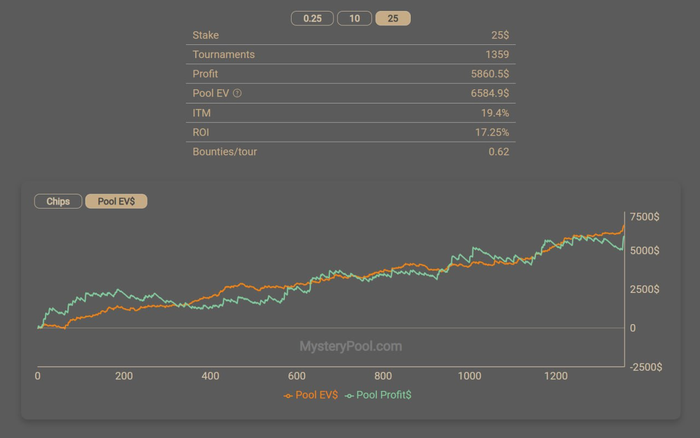Click the Profit value 5860.5$

click(x=487, y=74)
